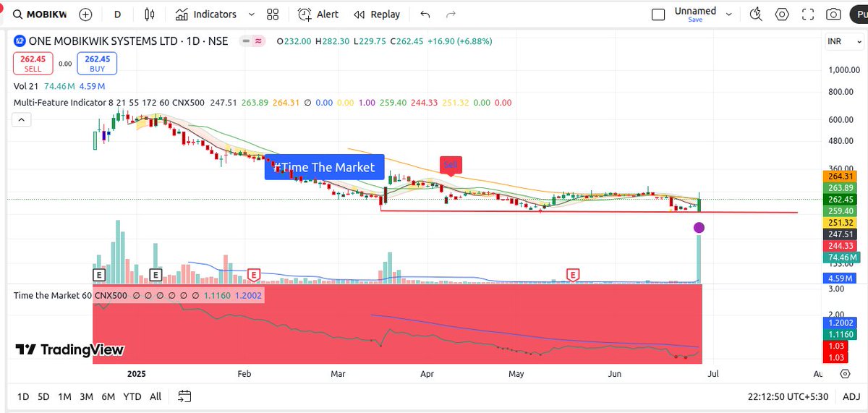Select the 1D time range
Screen dimensions: 868x413
click(23, 396)
